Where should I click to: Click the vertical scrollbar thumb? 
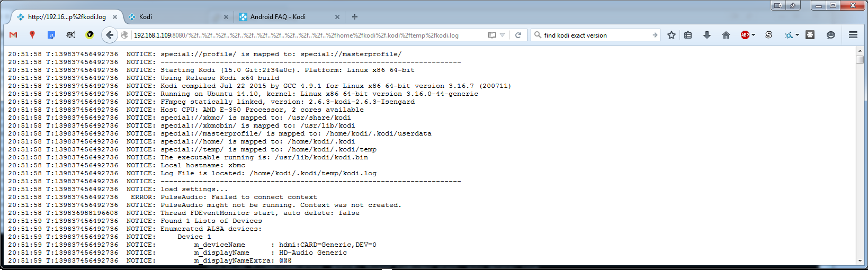[860, 59]
